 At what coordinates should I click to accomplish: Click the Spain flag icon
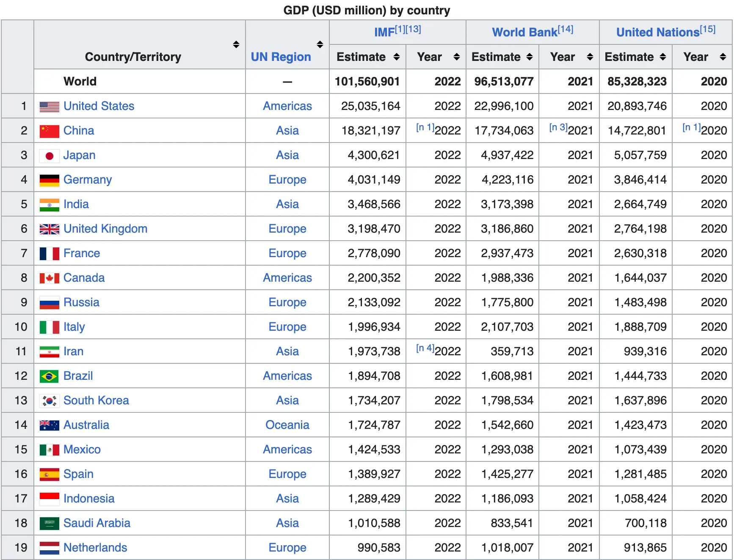[49, 475]
